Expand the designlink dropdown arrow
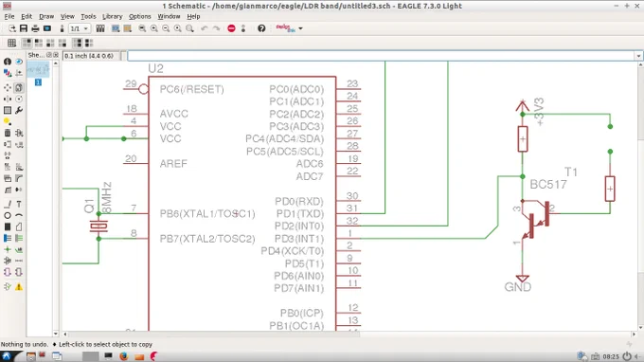Viewport: 644px width, 362px height. tap(300, 28)
